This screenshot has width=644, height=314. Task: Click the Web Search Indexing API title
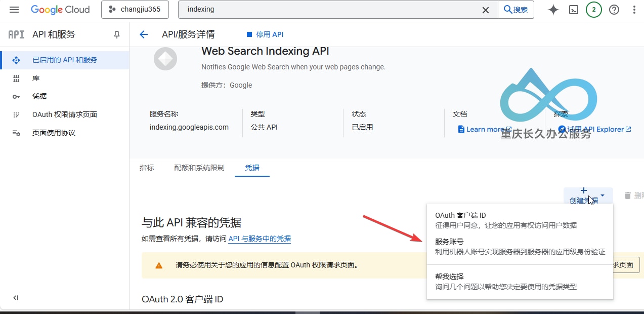[x=265, y=51]
